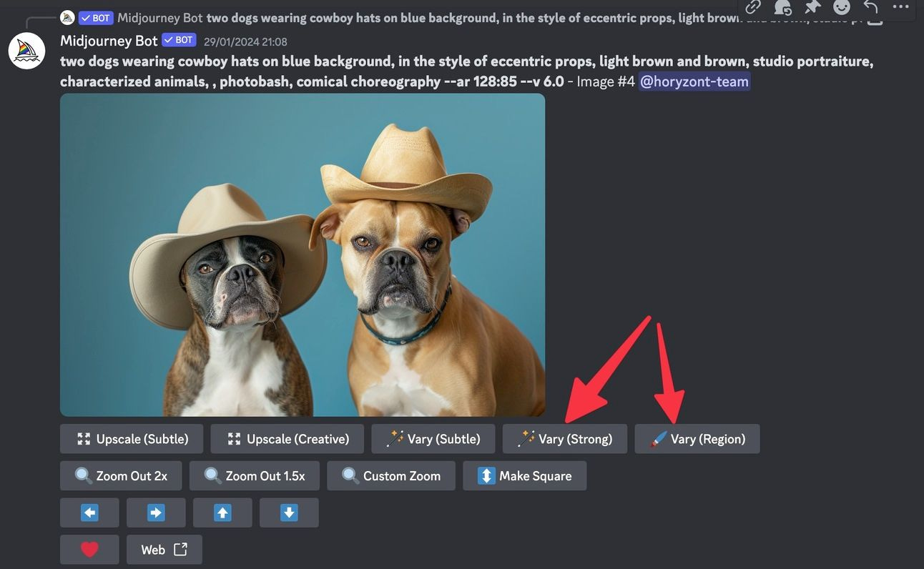This screenshot has height=569, width=924.
Task: Click Vary (Subtle) button
Action: pyautogui.click(x=433, y=439)
